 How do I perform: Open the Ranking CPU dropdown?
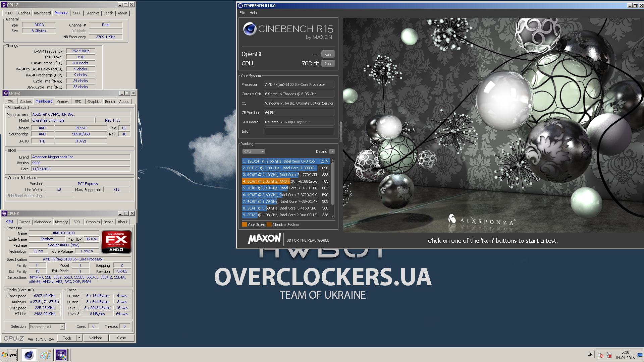(254, 152)
